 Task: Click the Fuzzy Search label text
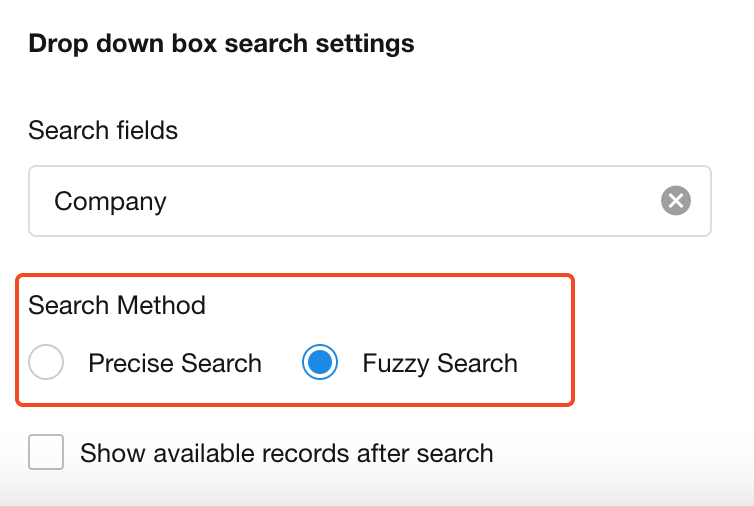click(x=440, y=363)
